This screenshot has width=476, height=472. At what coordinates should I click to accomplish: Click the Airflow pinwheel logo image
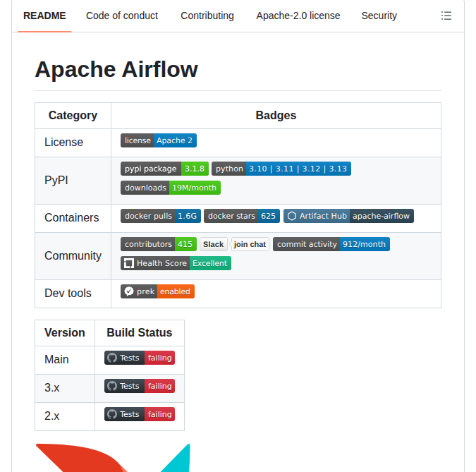pyautogui.click(x=113, y=458)
